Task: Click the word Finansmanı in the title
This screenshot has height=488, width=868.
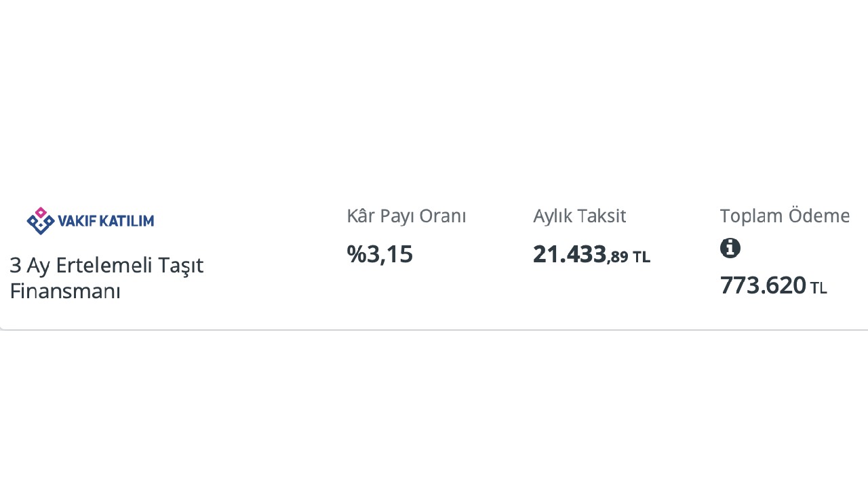Action: [65, 291]
